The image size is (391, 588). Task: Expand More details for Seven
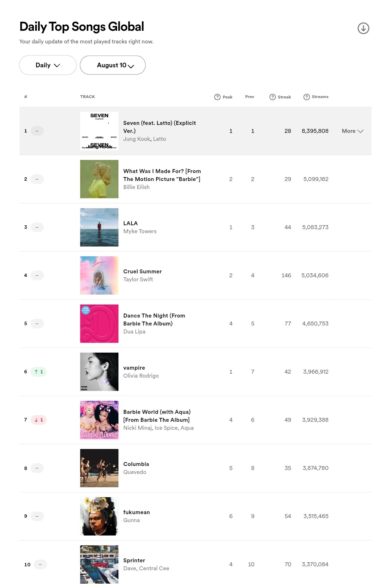tap(352, 131)
